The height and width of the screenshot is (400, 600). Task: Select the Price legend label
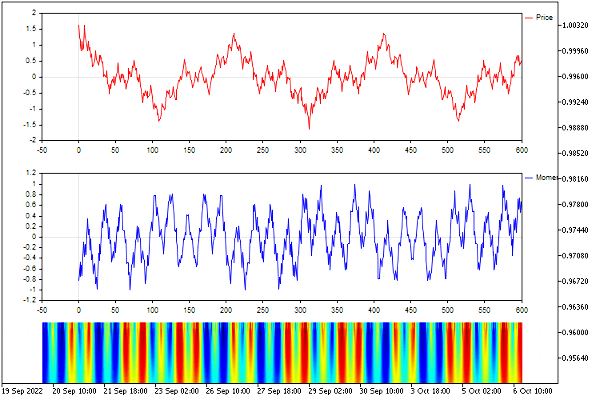click(544, 18)
